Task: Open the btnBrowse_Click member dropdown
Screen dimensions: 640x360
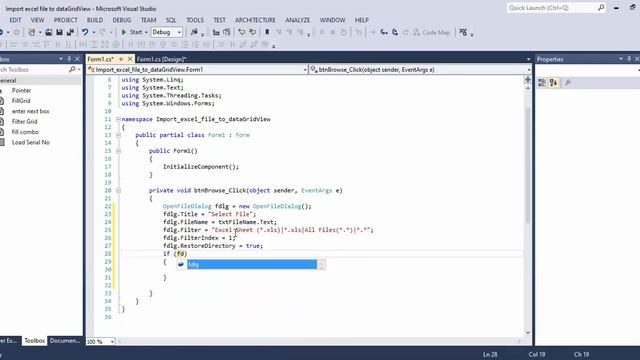Action: click(x=529, y=70)
